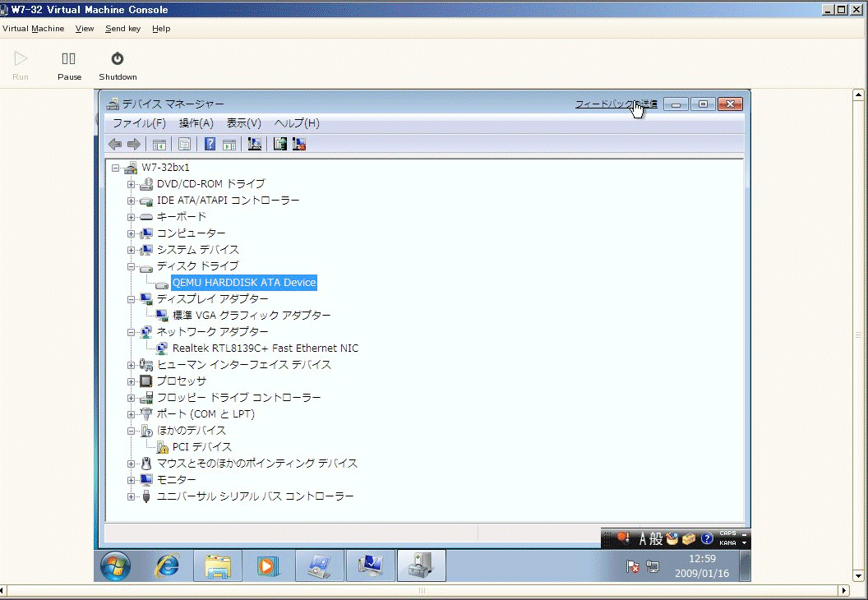Click the network status tray icon
This screenshot has height=600, width=868.
pos(653,566)
